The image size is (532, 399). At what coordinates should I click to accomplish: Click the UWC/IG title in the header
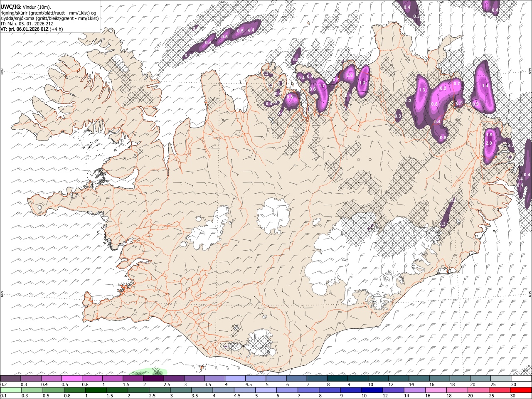point(10,7)
